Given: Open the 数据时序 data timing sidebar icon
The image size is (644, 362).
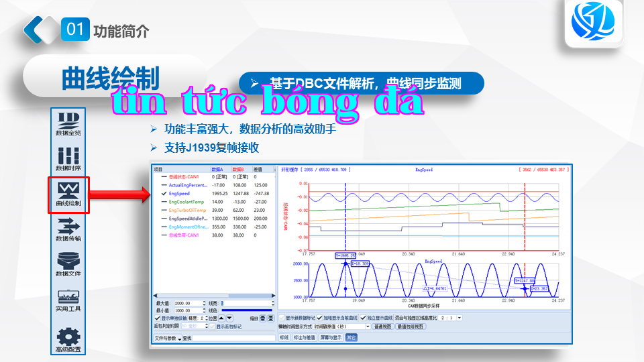Looking at the screenshot, I should (68, 159).
